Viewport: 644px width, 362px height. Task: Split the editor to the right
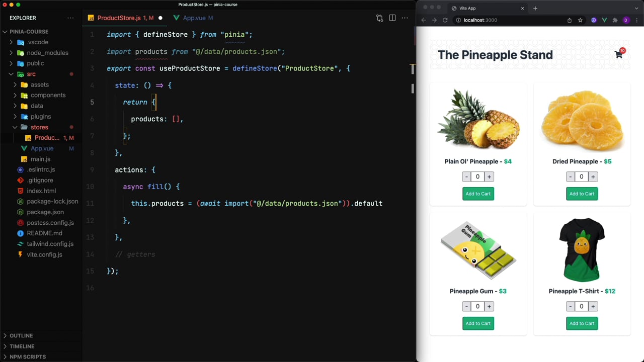392,18
